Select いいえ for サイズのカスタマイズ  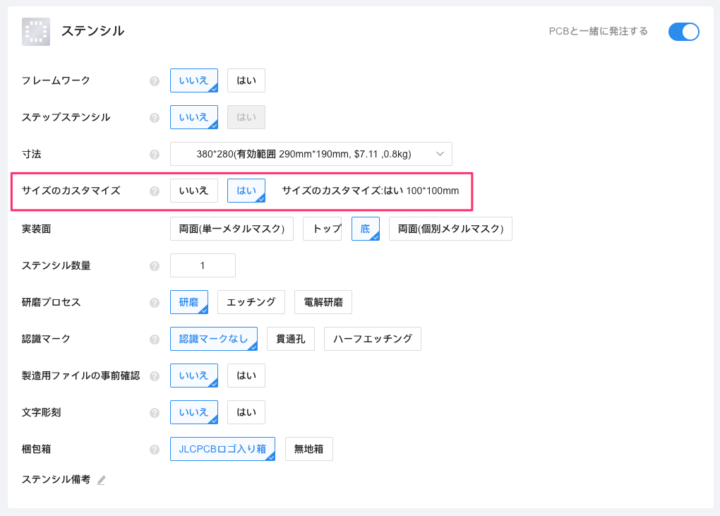point(194,191)
